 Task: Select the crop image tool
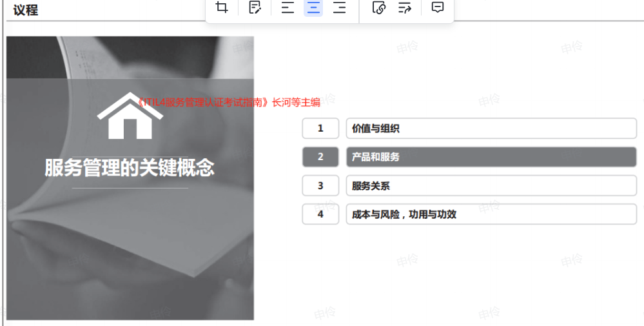(222, 7)
